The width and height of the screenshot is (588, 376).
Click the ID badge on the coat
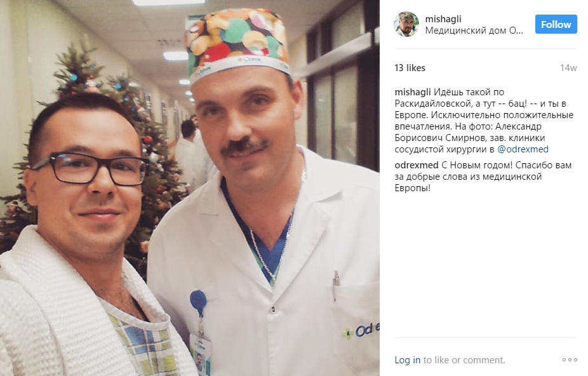pos(201,354)
